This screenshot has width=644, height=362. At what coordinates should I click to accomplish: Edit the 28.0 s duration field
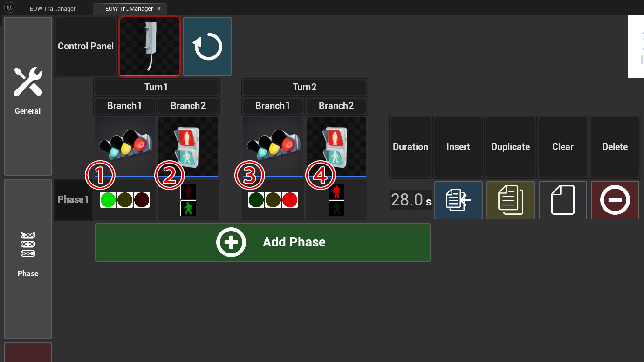point(406,200)
